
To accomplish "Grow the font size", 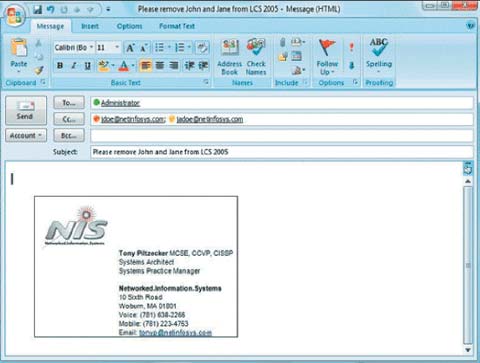I will tap(130, 48).
